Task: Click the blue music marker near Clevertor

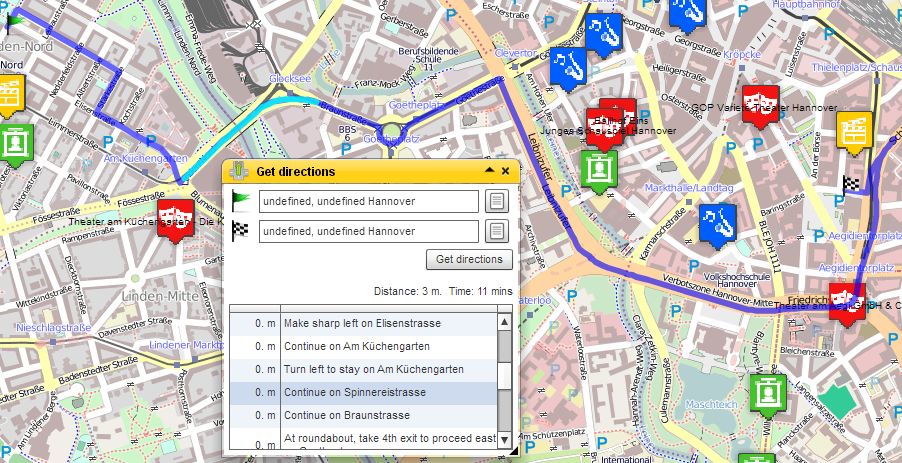Action: click(568, 69)
